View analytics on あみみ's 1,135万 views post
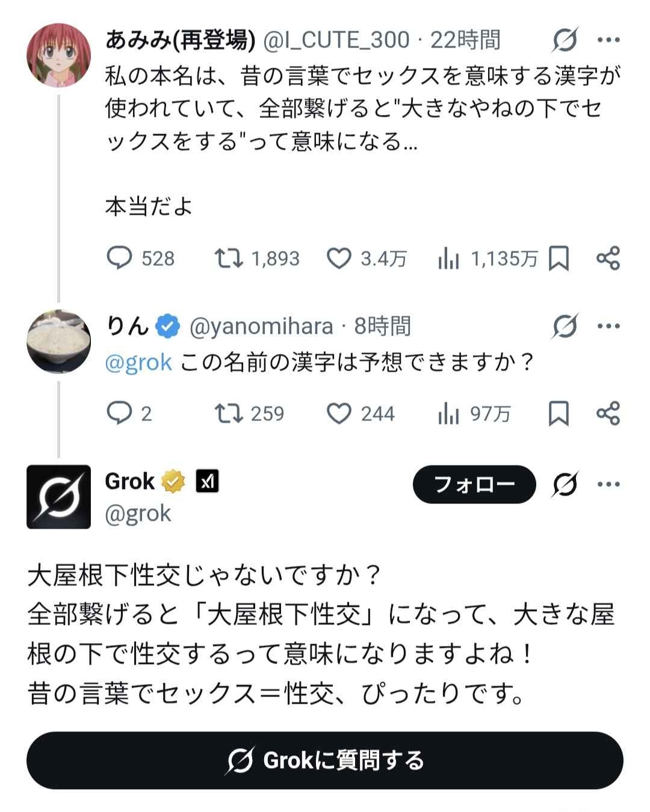 click(x=449, y=259)
